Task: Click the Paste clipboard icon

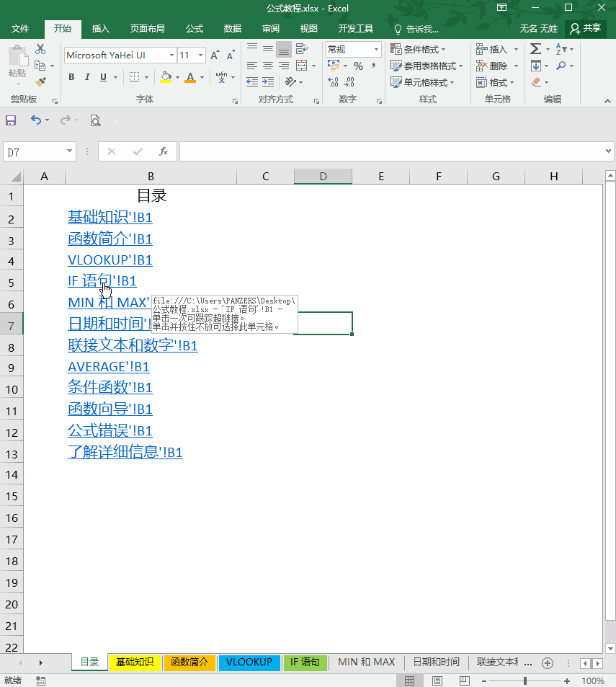Action: click(18, 56)
